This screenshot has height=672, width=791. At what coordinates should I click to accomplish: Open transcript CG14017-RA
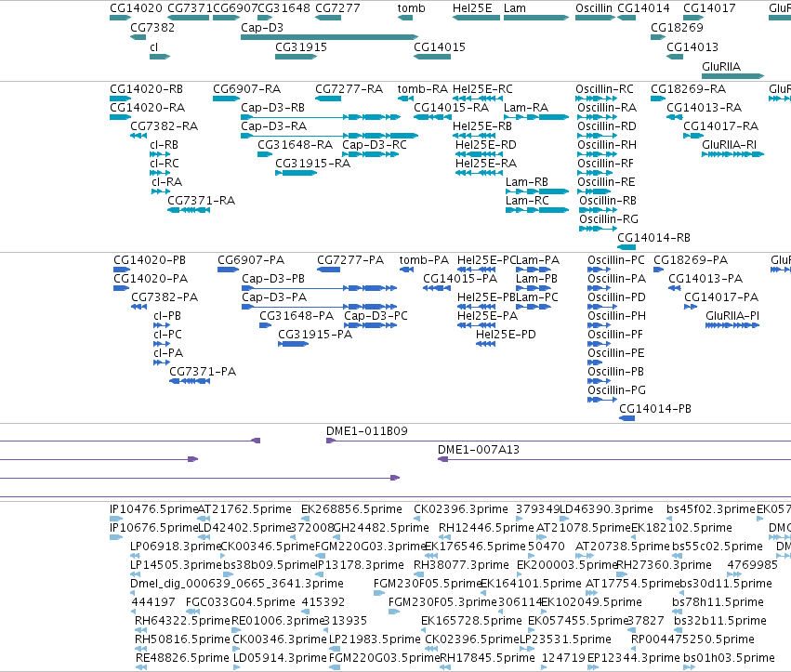693,136
